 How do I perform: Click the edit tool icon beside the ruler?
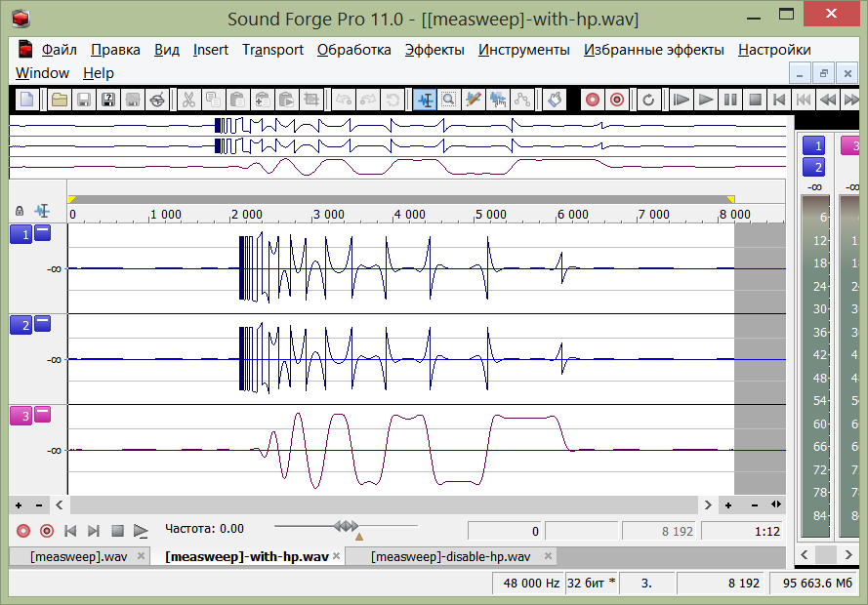[x=42, y=211]
